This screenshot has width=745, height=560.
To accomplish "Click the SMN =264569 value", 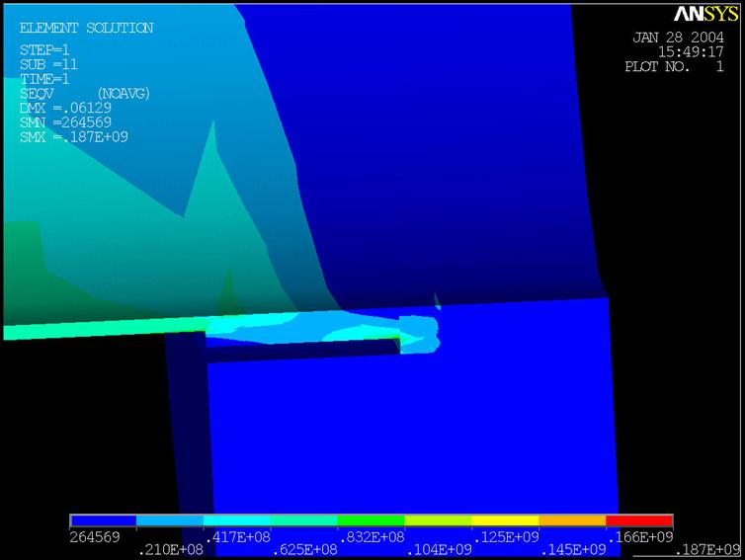I will click(65, 122).
